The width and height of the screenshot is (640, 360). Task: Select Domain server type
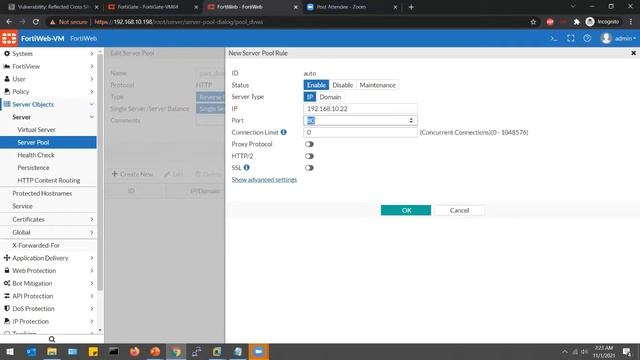click(x=330, y=97)
